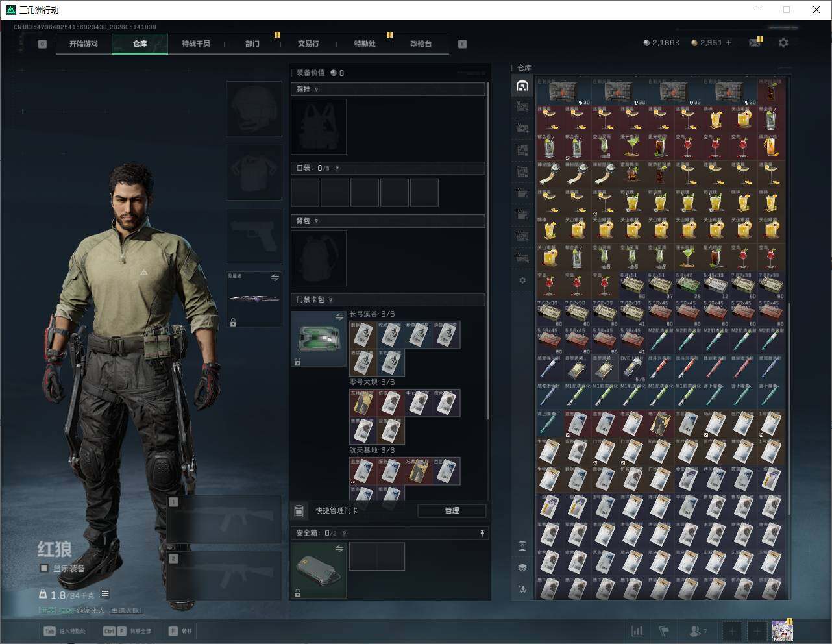Open the 特勤处 tab

365,43
